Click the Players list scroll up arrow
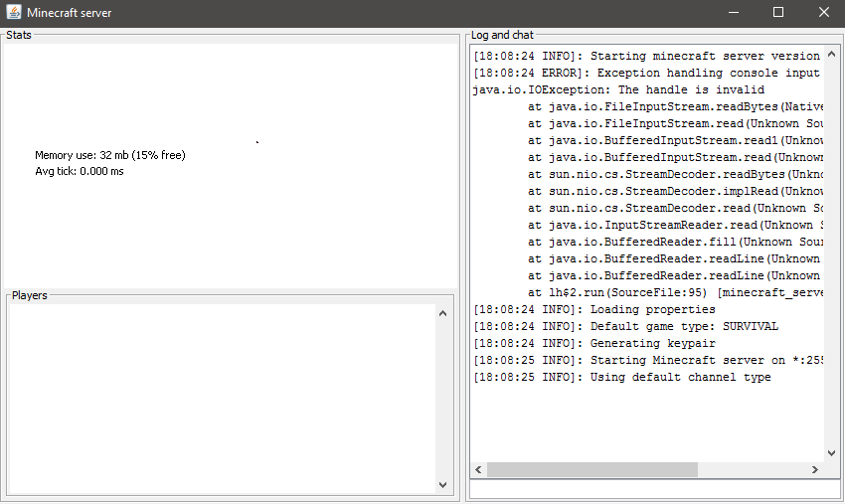Viewport: 845px width, 504px height. [443, 313]
